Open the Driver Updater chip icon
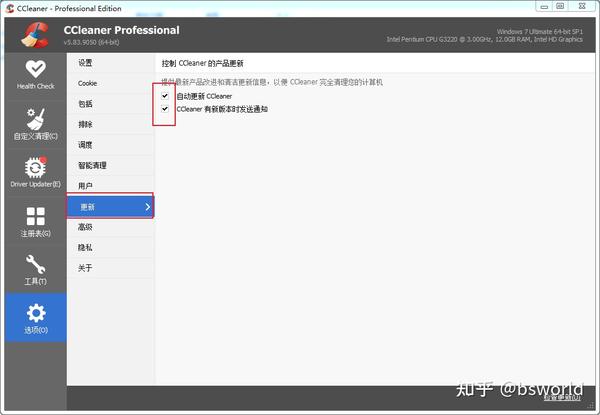Screen dimensions: 600x415 pyautogui.click(x=36, y=167)
